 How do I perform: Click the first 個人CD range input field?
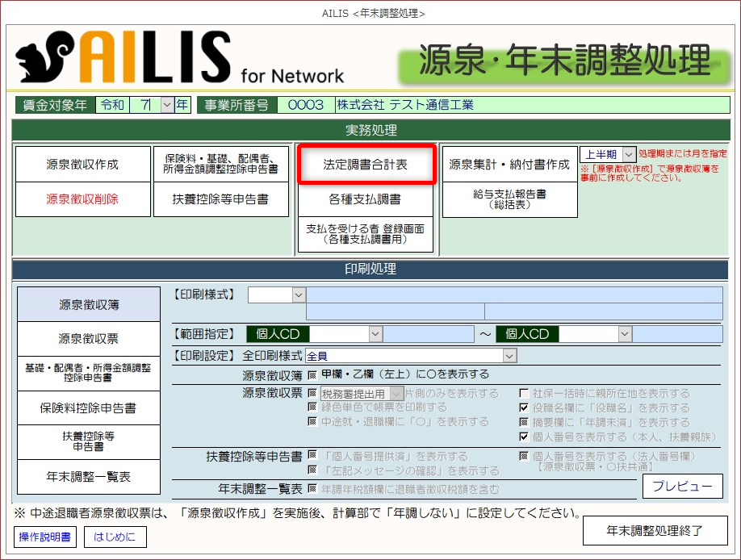(341, 334)
